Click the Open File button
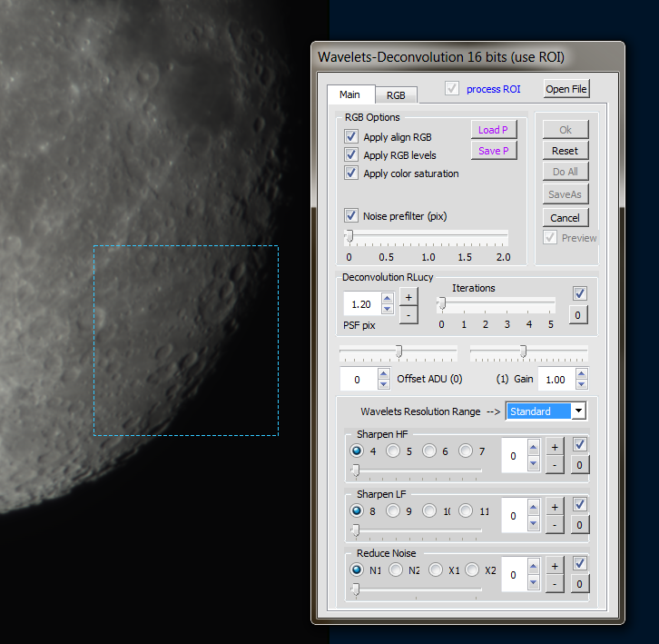Screen dimensions: 659x644 (566, 89)
